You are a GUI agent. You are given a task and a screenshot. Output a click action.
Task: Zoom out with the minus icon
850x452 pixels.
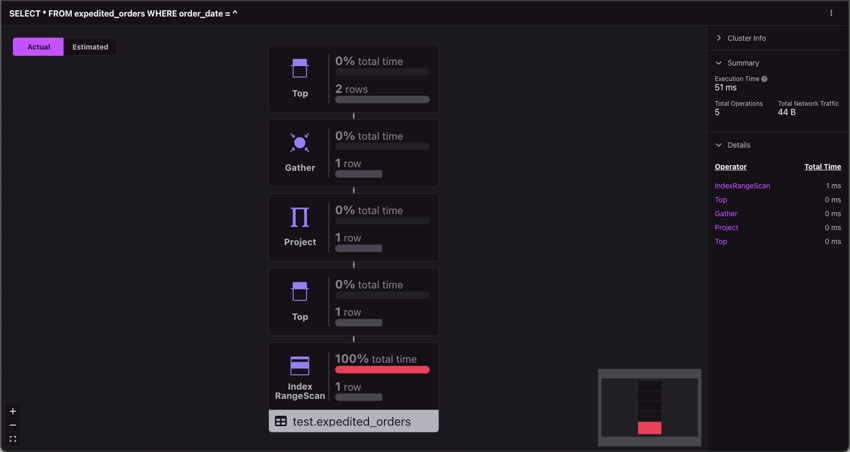tap(13, 425)
